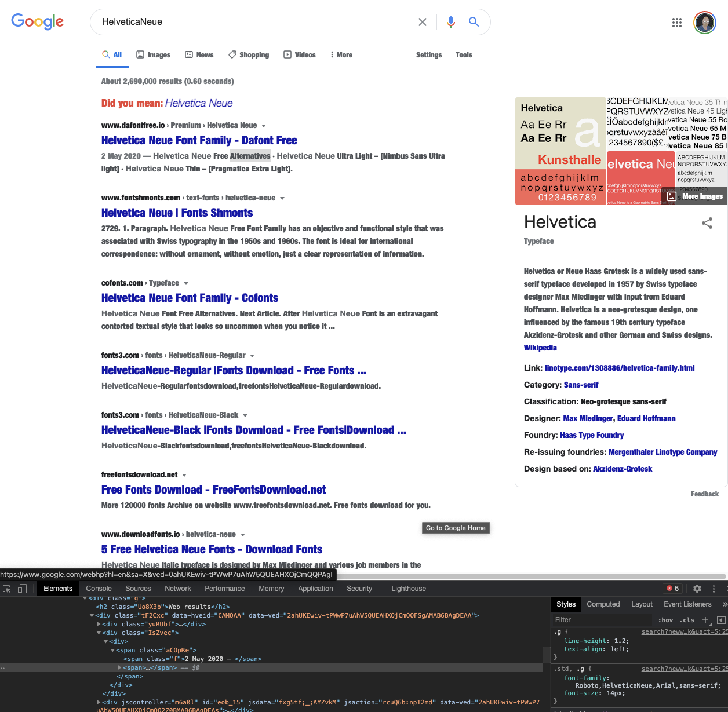Open the dropdown arrow on the Dafont result
Image resolution: width=728 pixels, height=712 pixels.
pos(264,125)
